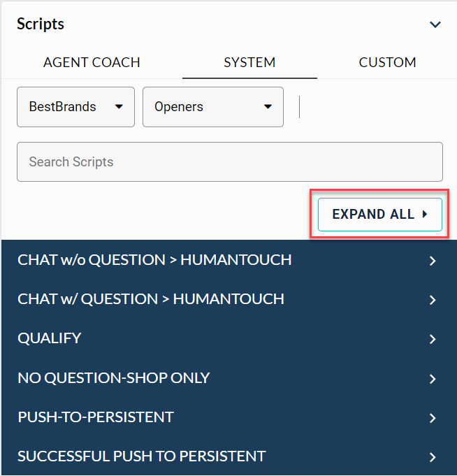Click the chevron on NO QUESTION-SHOP ONLY row
Screen dimensions: 457x476
click(433, 379)
